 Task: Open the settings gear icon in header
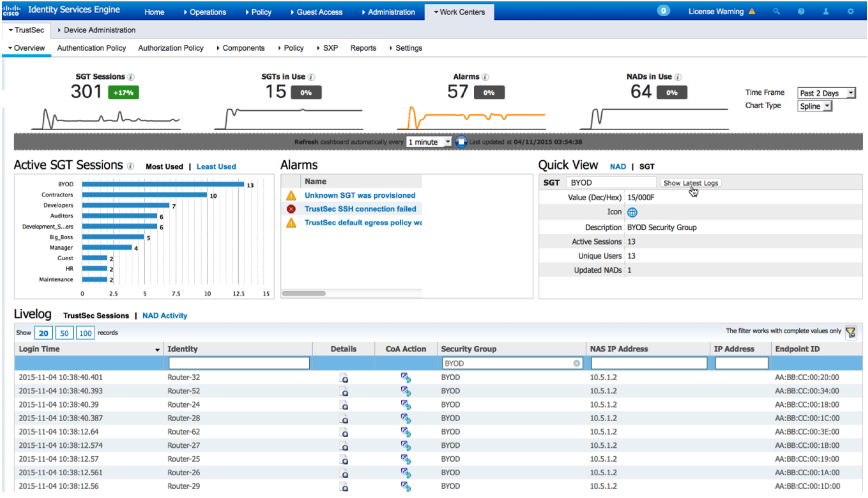point(850,12)
